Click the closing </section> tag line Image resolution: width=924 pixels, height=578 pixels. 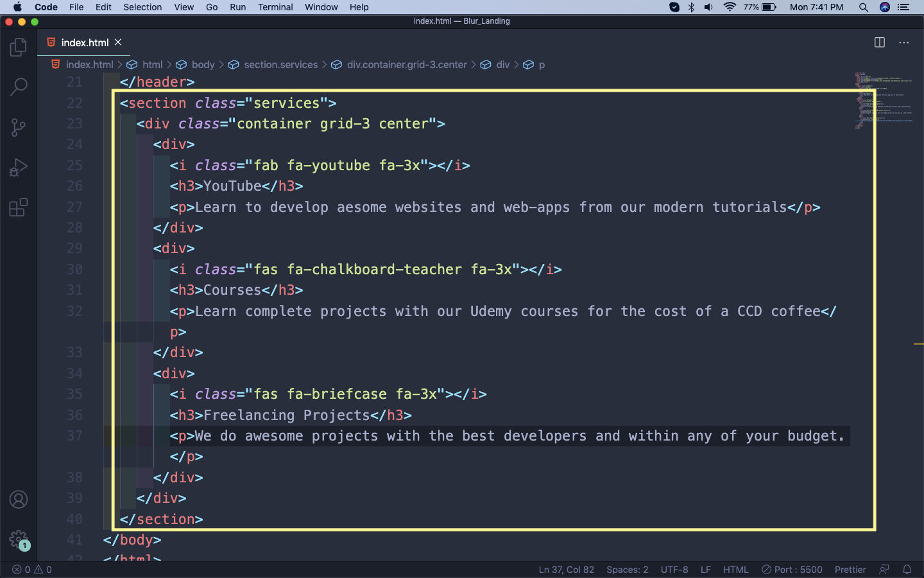pos(161,520)
